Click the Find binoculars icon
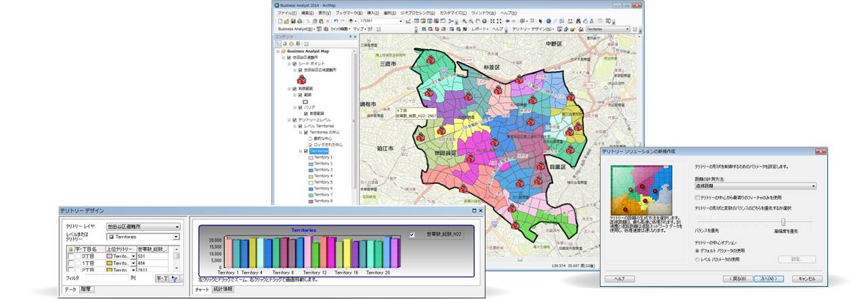The height and width of the screenshot is (299, 868). tap(578, 21)
